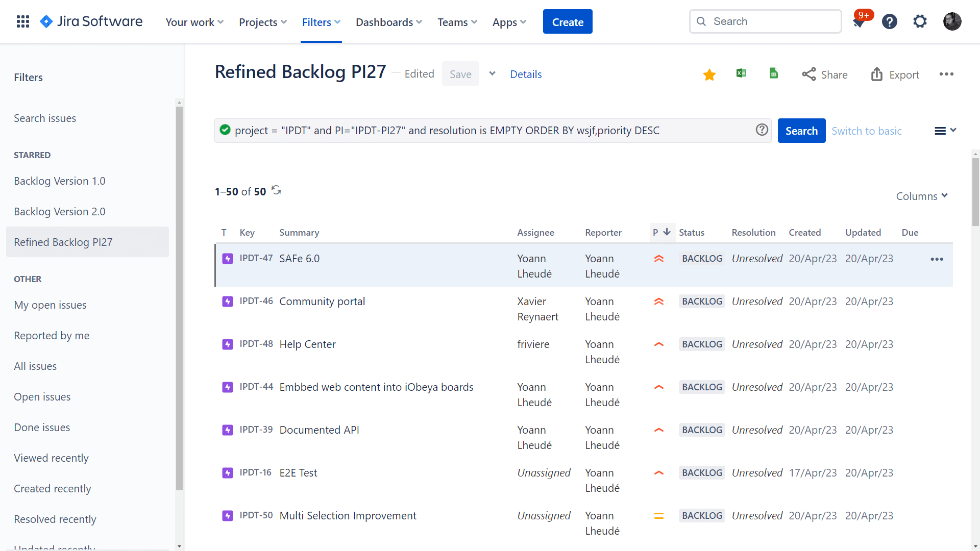Viewport: 980px width, 551px height.
Task: Click the Create button
Action: (x=568, y=21)
